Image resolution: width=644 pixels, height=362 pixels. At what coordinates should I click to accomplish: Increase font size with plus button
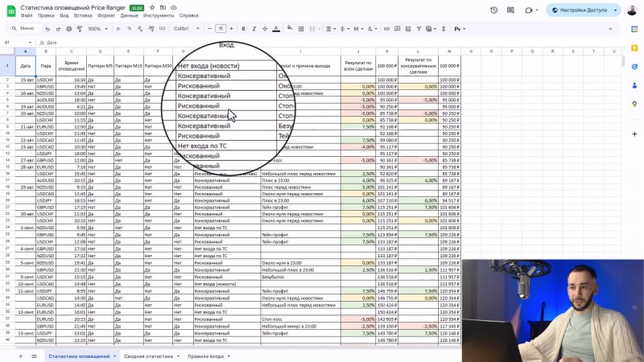coord(231,29)
